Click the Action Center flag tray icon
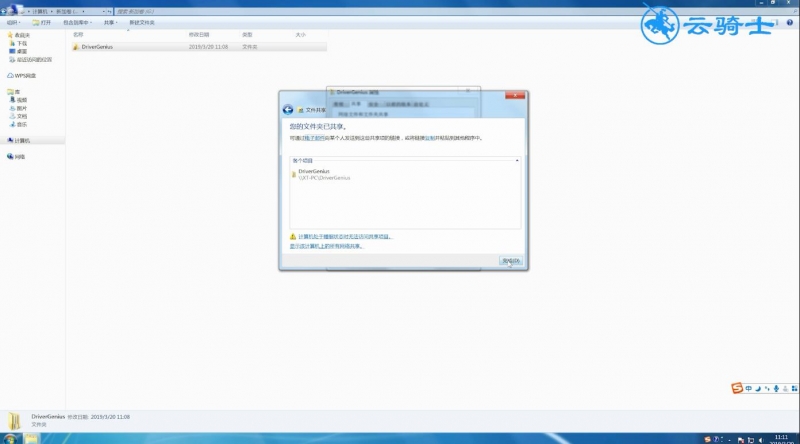The height and width of the screenshot is (444, 800). click(741, 440)
